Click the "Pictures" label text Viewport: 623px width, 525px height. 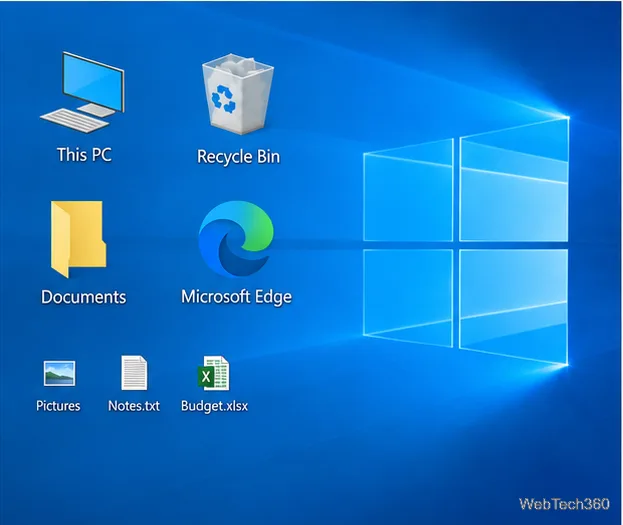(58, 406)
